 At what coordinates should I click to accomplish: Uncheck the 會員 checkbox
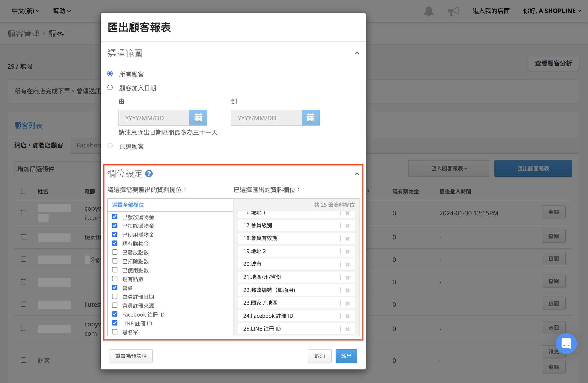115,287
